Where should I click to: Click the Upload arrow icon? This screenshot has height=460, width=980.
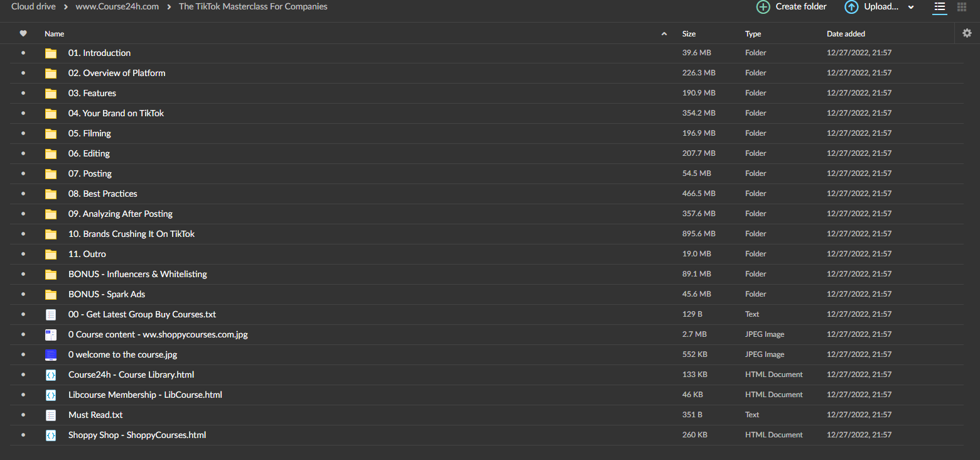point(851,7)
